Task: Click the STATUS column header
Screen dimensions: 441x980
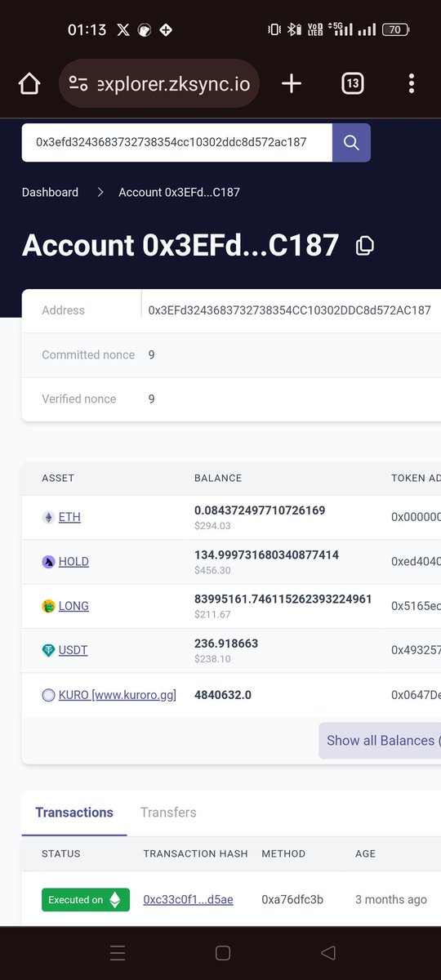Action: pyautogui.click(x=61, y=854)
